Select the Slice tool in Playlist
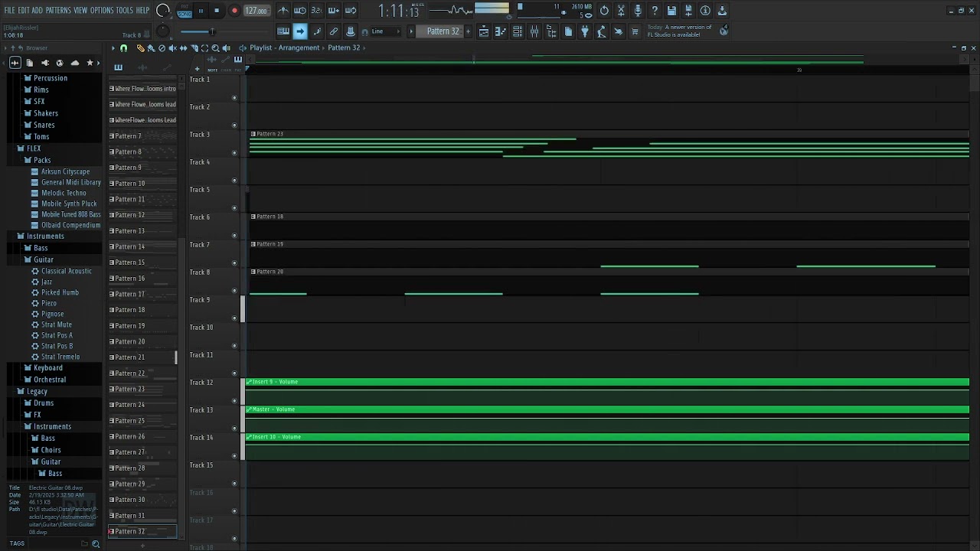This screenshot has height=551, width=980. [x=194, y=48]
